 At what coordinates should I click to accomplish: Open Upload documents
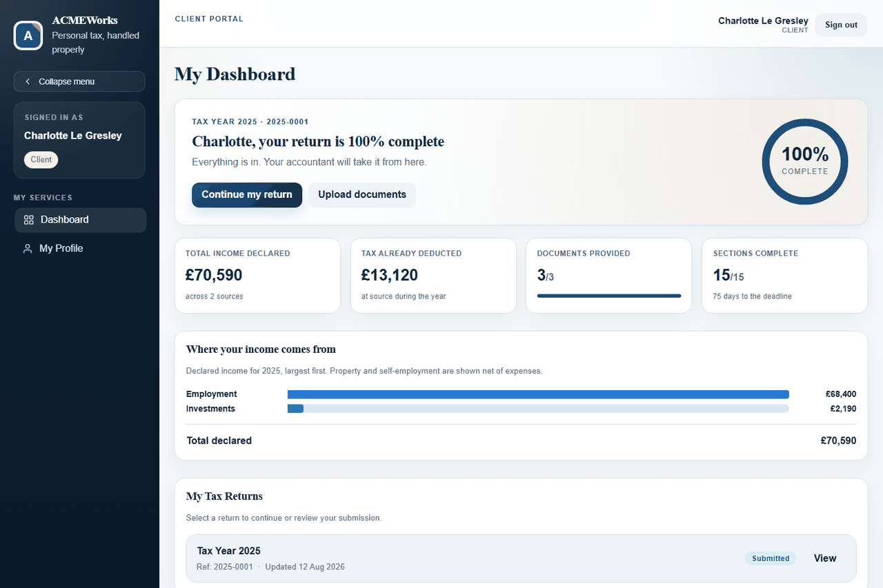362,194
